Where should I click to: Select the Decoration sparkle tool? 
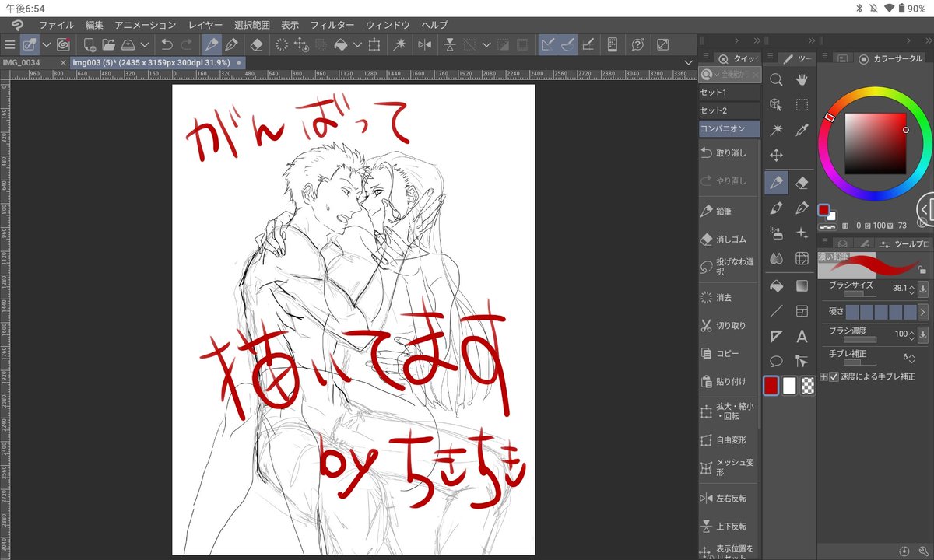802,233
